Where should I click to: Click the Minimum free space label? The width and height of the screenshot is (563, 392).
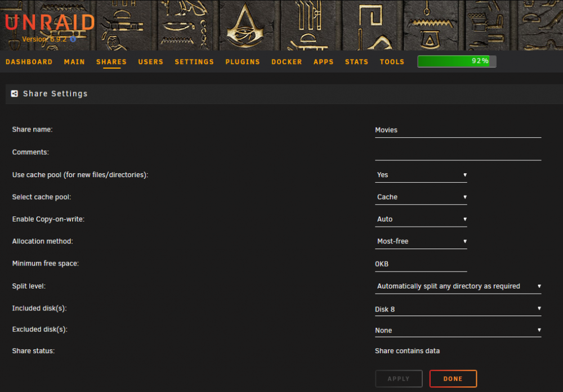pyautogui.click(x=45, y=264)
